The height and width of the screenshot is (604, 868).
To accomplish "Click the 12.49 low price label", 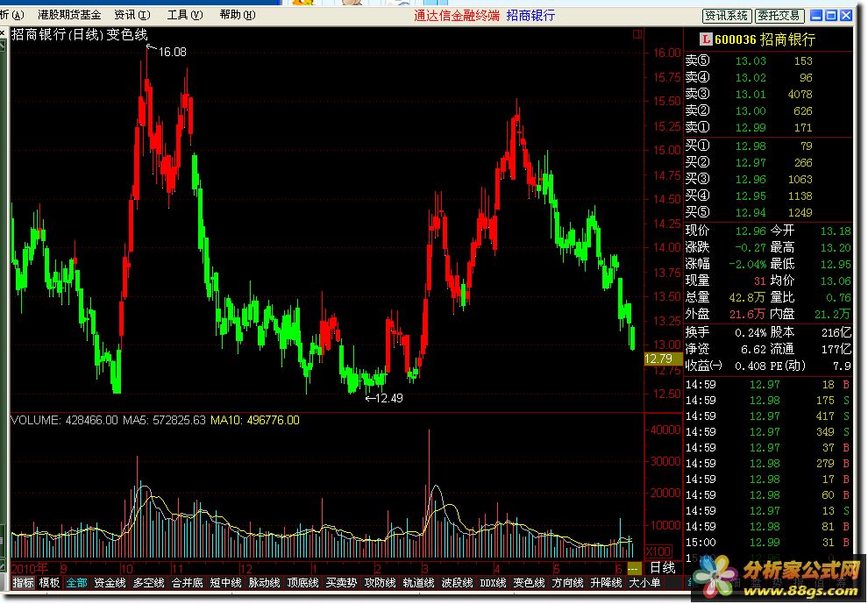I will [x=389, y=398].
